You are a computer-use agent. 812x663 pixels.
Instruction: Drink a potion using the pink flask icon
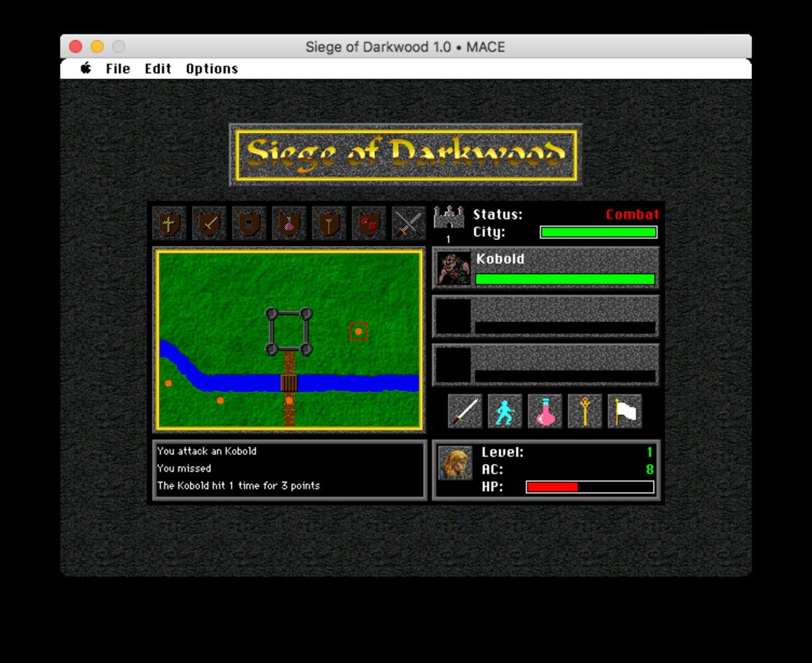coord(544,411)
